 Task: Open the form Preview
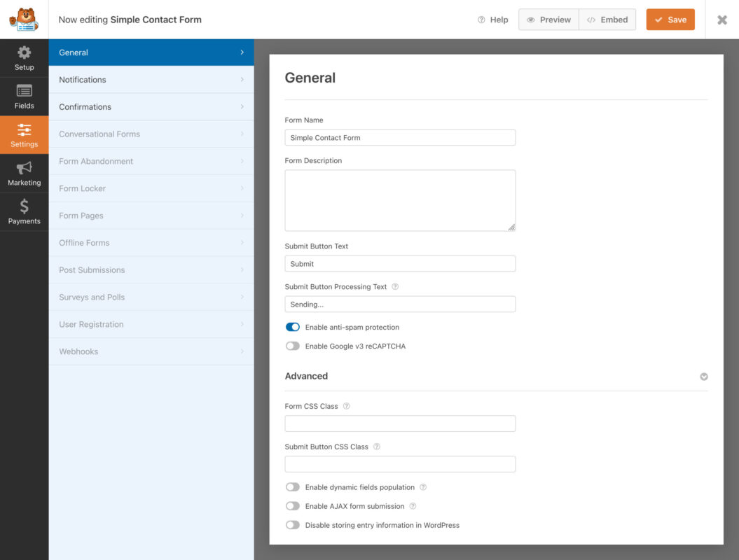(x=548, y=20)
